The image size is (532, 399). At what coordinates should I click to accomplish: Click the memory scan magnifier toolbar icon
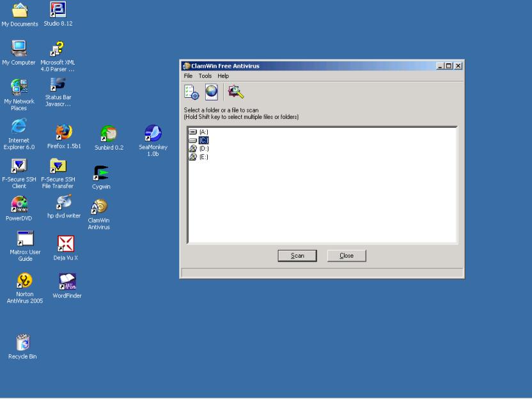(236, 92)
